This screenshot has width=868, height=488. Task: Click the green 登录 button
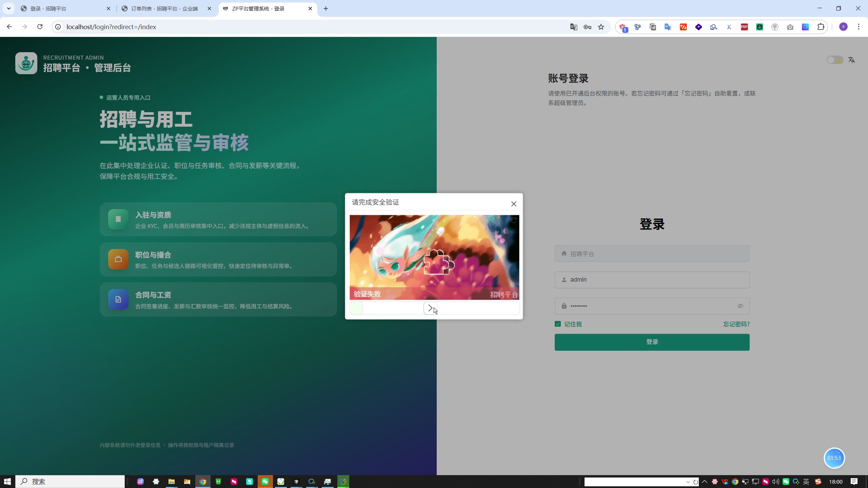(652, 342)
